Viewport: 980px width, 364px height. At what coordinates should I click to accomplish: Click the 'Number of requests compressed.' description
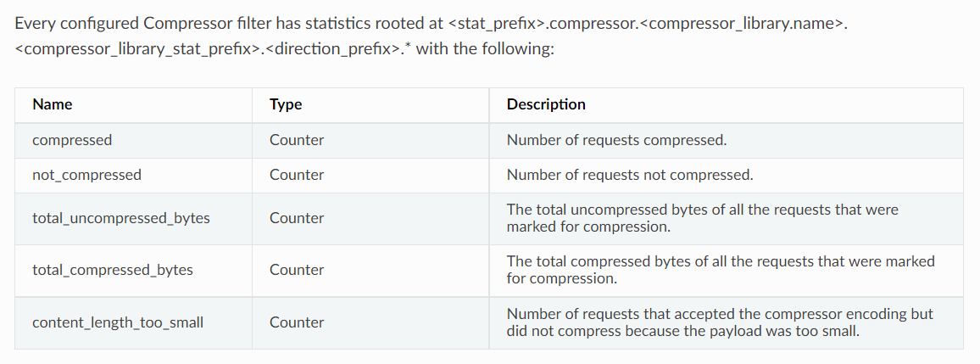point(616,140)
